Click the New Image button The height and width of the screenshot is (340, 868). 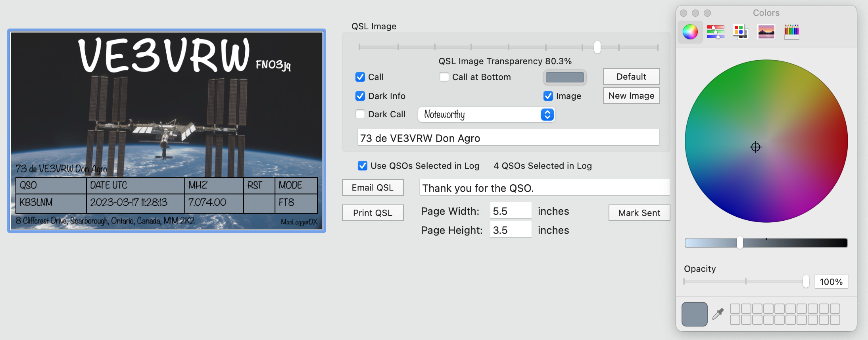(x=631, y=96)
